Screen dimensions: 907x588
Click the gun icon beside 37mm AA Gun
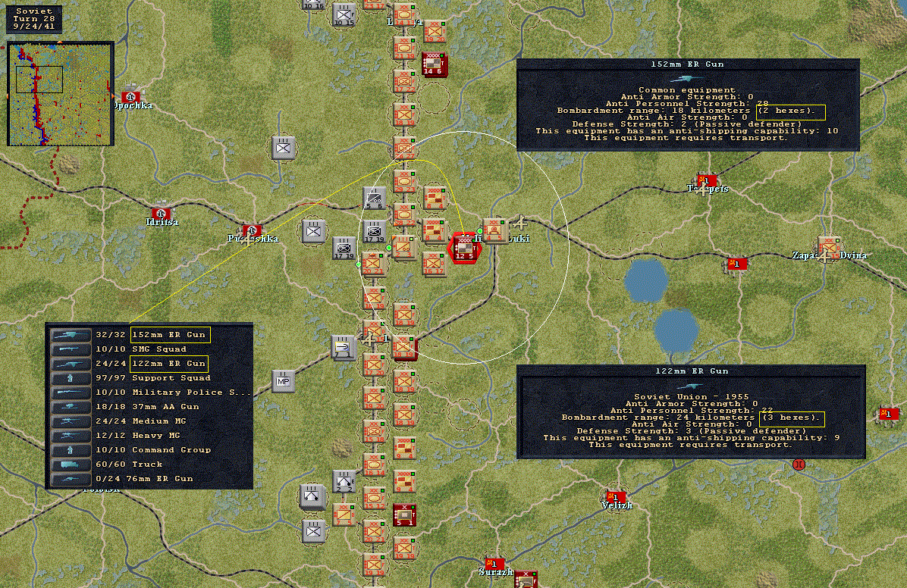coord(70,407)
